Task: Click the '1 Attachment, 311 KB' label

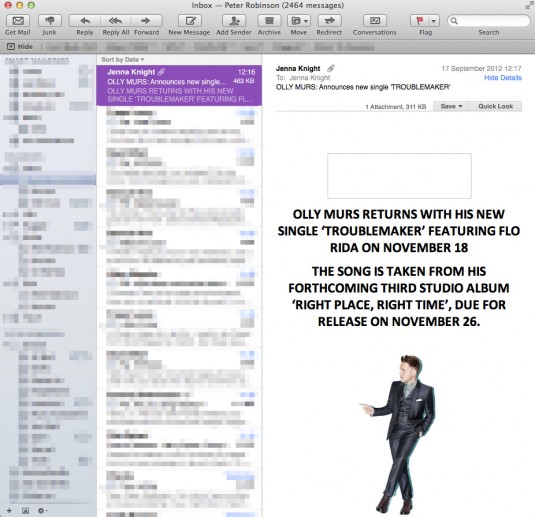Action: pyautogui.click(x=395, y=107)
